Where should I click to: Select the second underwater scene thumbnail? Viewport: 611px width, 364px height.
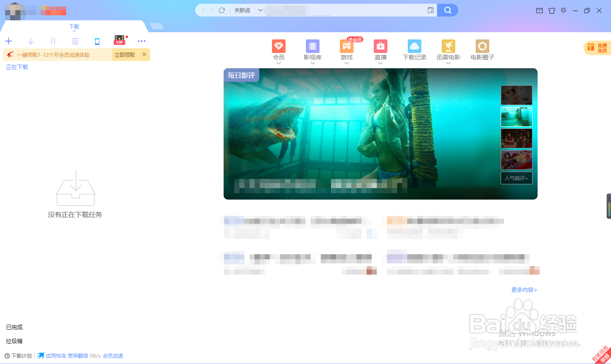coord(516,117)
